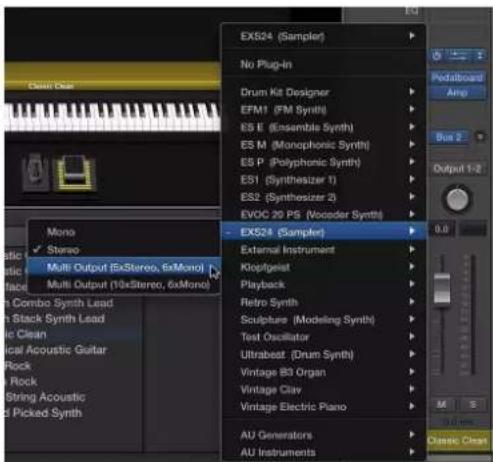Select Acoustic Guitar patch in library
This screenshot has width=493, height=462.
[x=74, y=350]
